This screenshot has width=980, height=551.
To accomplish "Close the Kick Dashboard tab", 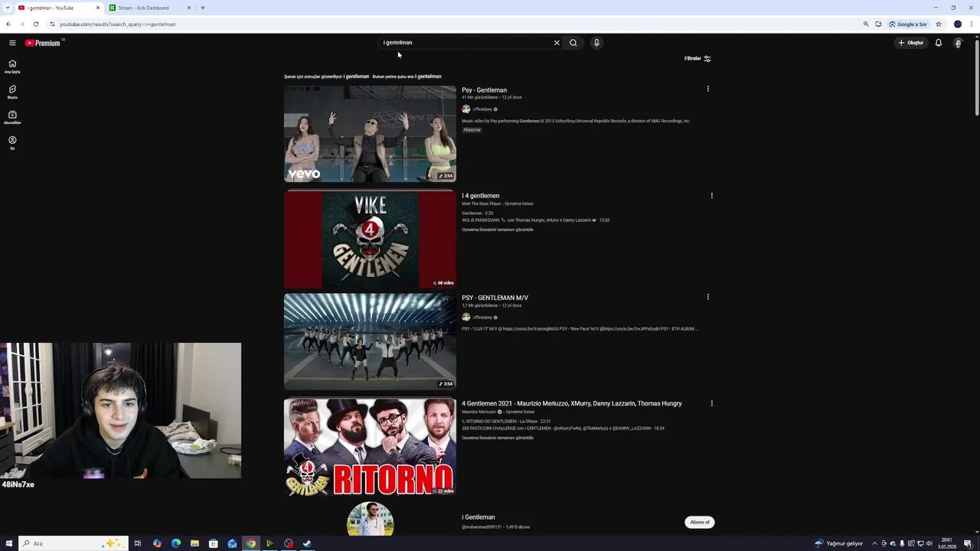I will pos(188,8).
